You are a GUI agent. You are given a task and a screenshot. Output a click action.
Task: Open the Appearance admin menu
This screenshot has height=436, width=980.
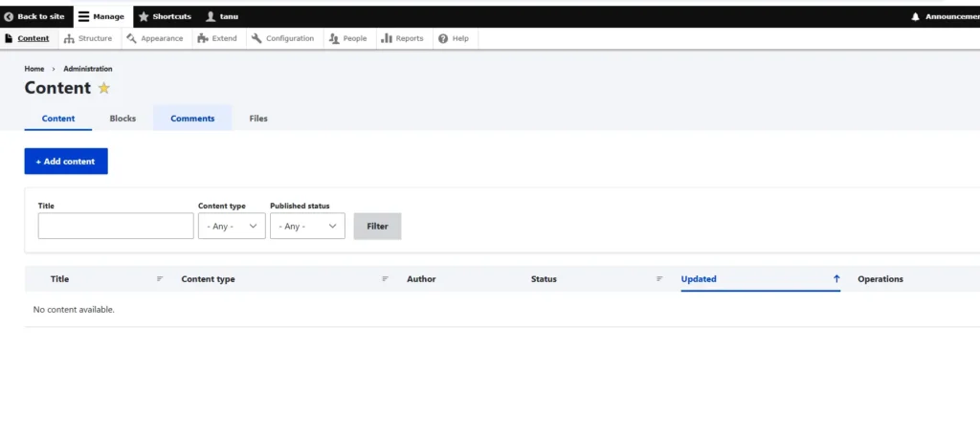pos(155,38)
